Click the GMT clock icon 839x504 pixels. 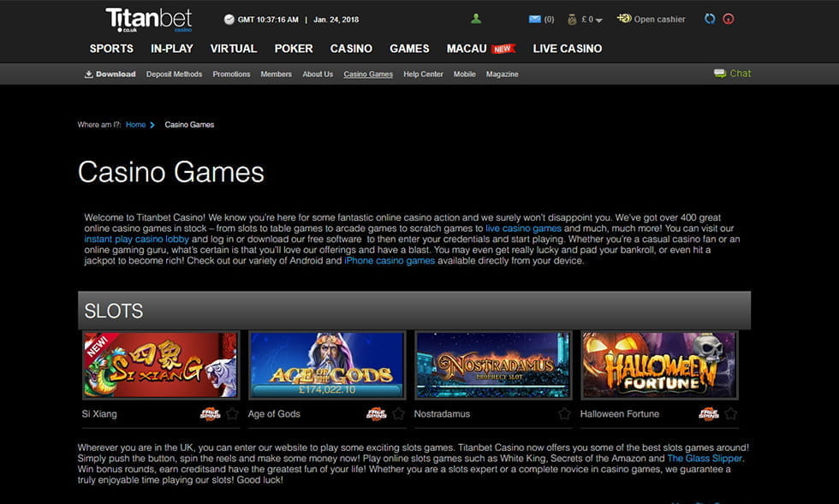229,20
